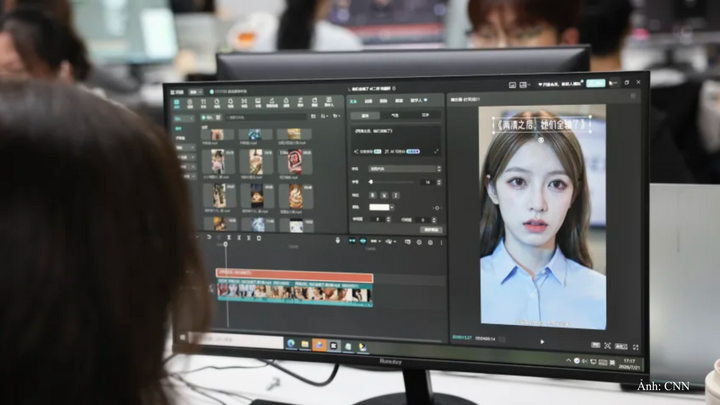Open the Media tab in the top toolbar
This screenshot has width=720, height=405.
tap(177, 103)
